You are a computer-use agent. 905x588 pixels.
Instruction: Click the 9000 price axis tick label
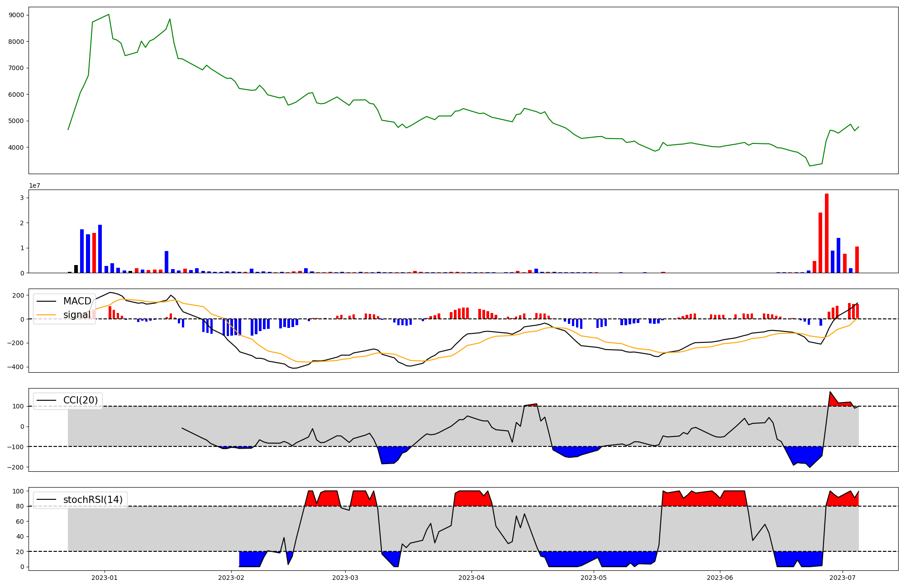(x=16, y=15)
